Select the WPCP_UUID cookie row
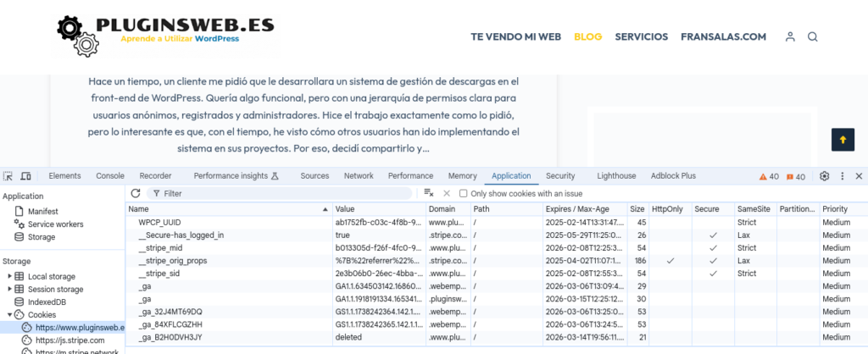The width and height of the screenshot is (868, 354). tap(497, 223)
